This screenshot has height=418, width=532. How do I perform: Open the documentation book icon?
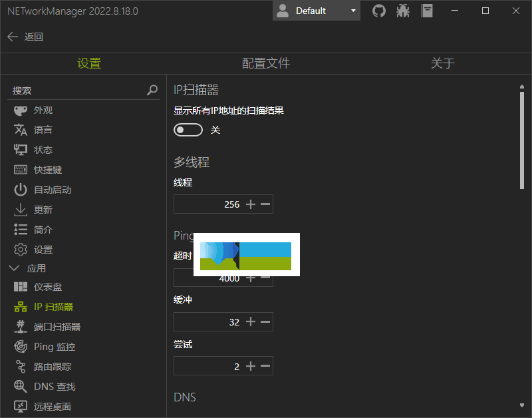(427, 11)
